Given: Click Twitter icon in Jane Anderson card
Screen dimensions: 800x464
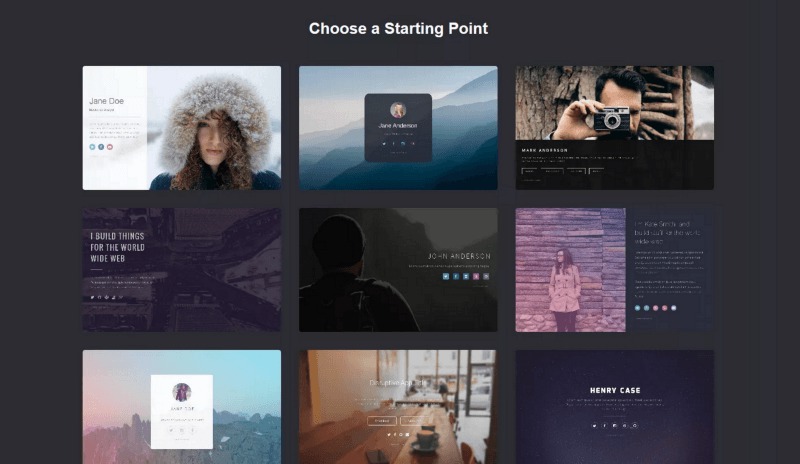Looking at the screenshot, I should [x=384, y=144].
